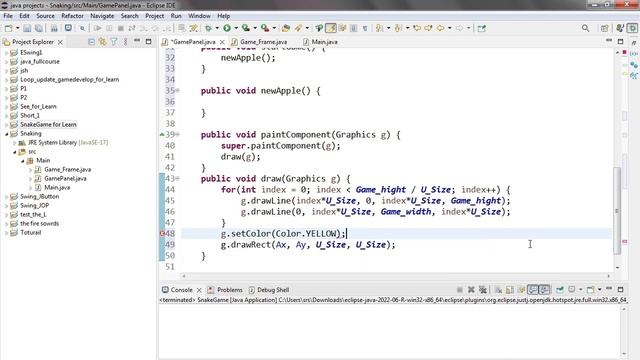
Task: Toggle Scroll Lock in Console toolbar
Action: point(510,289)
